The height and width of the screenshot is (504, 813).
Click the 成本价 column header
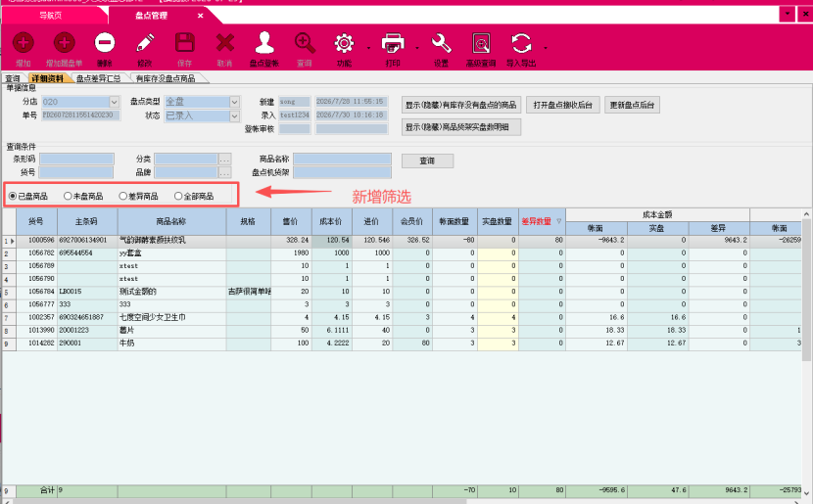pos(332,222)
